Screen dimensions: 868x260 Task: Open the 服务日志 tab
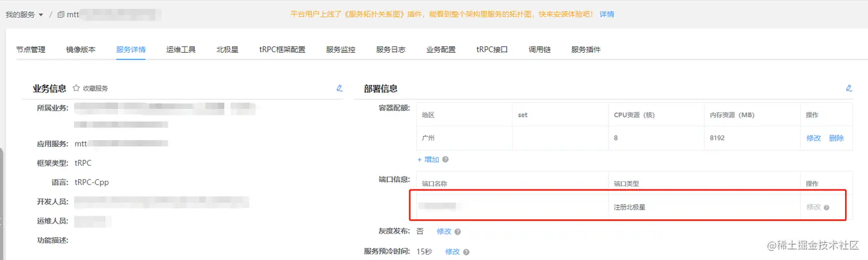(x=391, y=49)
